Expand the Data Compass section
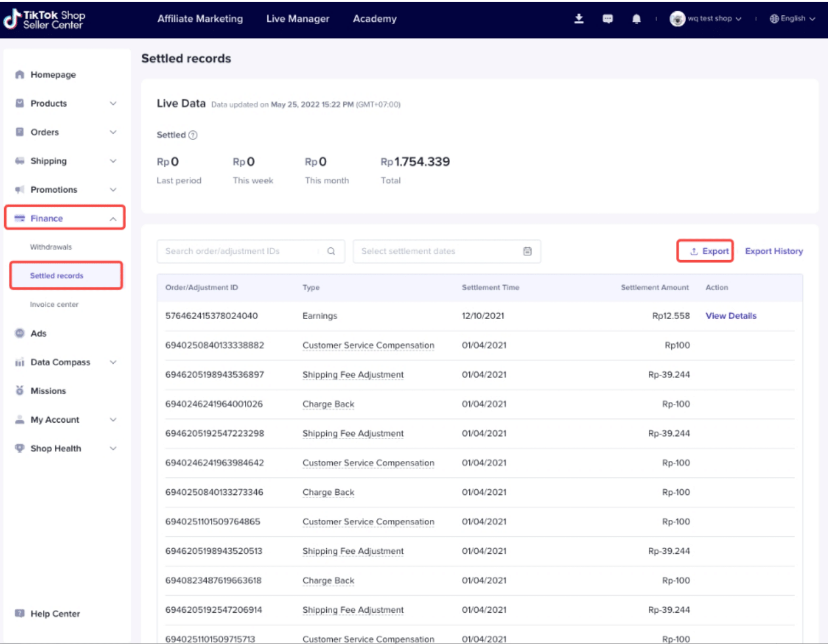 click(x=65, y=362)
